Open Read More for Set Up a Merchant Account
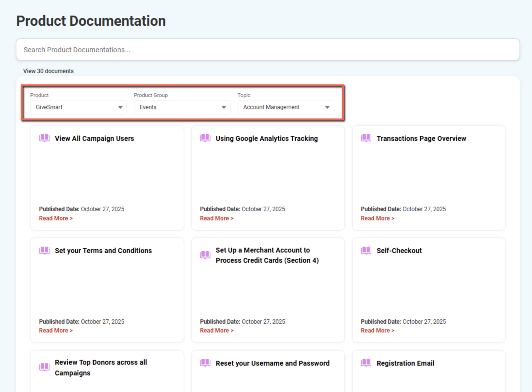532x392 pixels. (x=217, y=330)
